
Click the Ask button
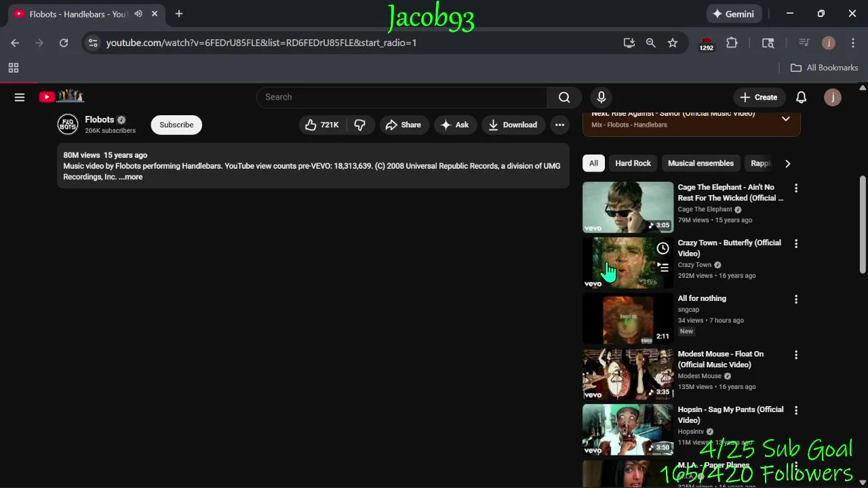455,125
